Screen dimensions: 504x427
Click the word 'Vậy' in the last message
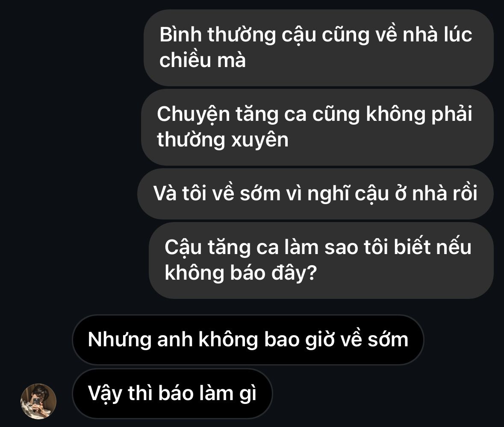[x=105, y=394]
